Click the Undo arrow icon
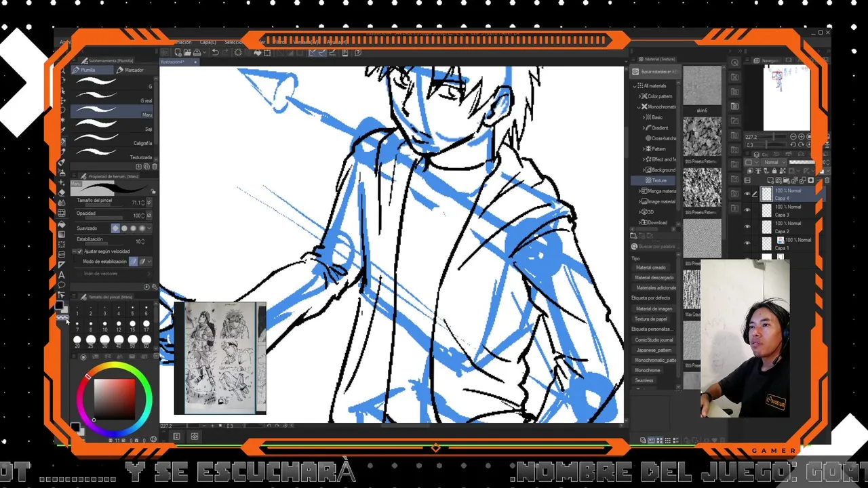The height and width of the screenshot is (488, 868). pos(215,52)
